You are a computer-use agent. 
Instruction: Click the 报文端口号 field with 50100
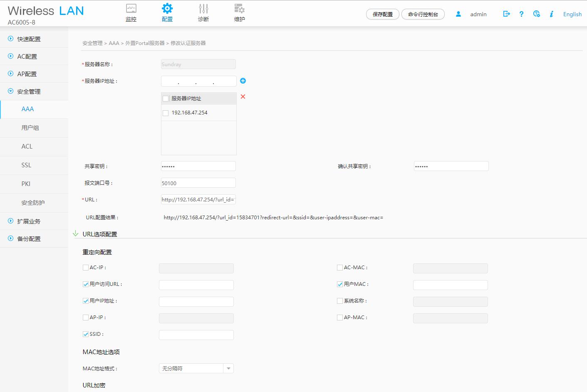tap(198, 183)
